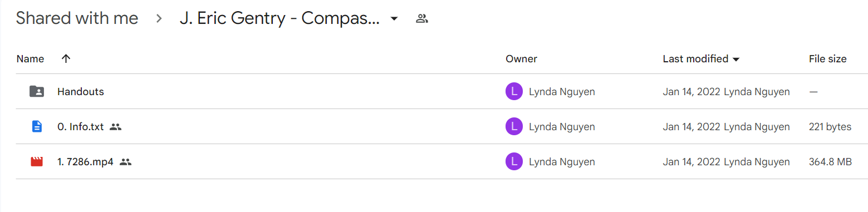This screenshot has height=212, width=868.
Task: Sort by the Name column header
Action: [x=30, y=58]
